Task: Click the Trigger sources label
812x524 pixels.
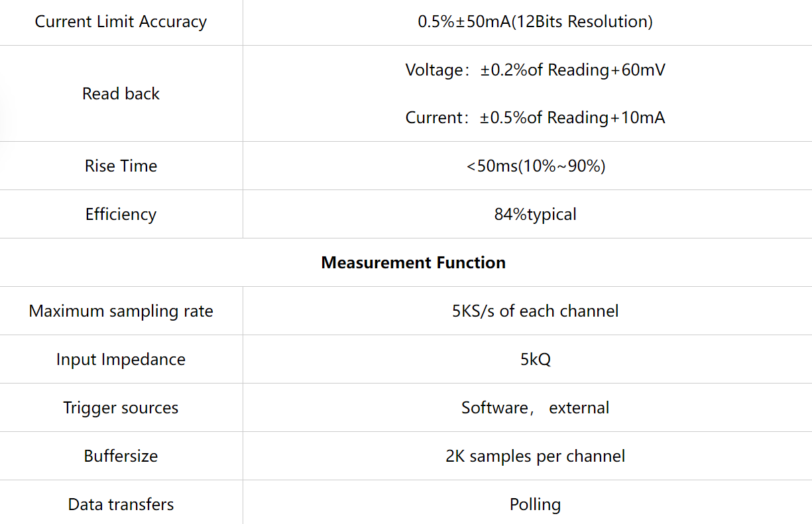Action: tap(121, 407)
